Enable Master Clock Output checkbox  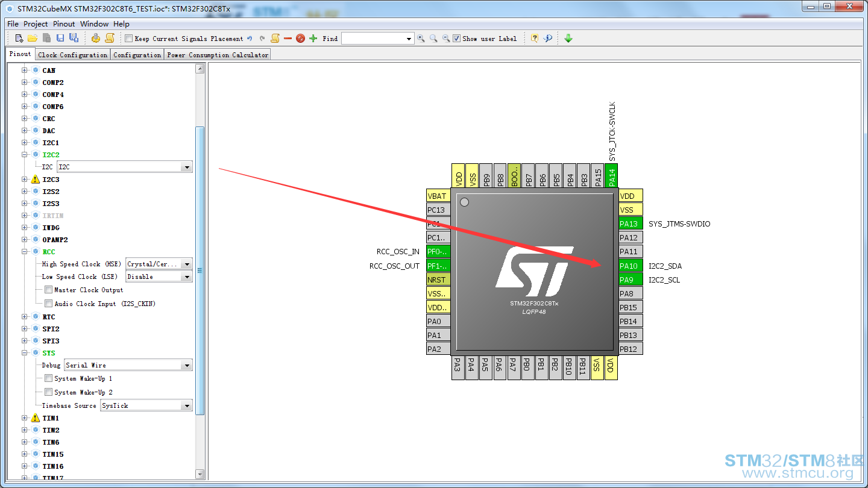[x=49, y=290]
